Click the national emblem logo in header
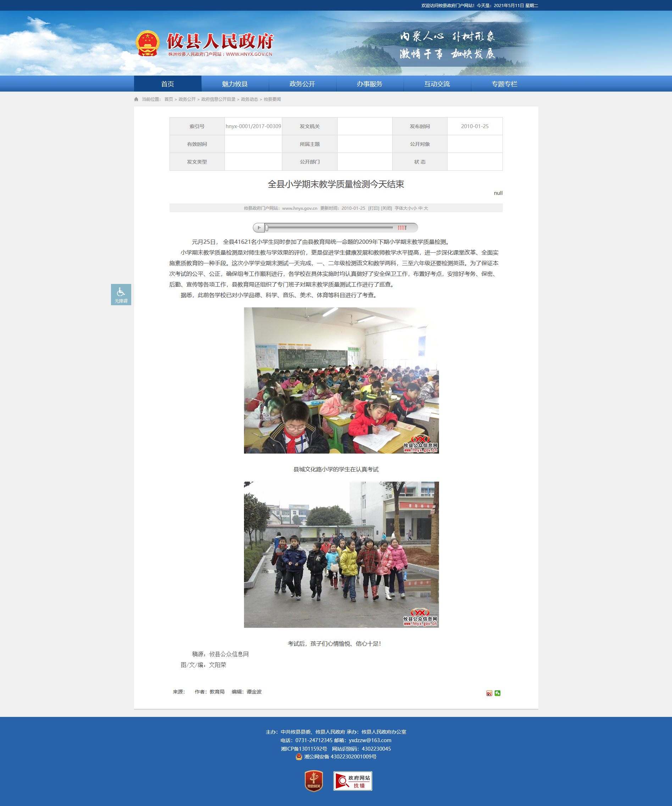This screenshot has height=806, width=672. [x=148, y=44]
